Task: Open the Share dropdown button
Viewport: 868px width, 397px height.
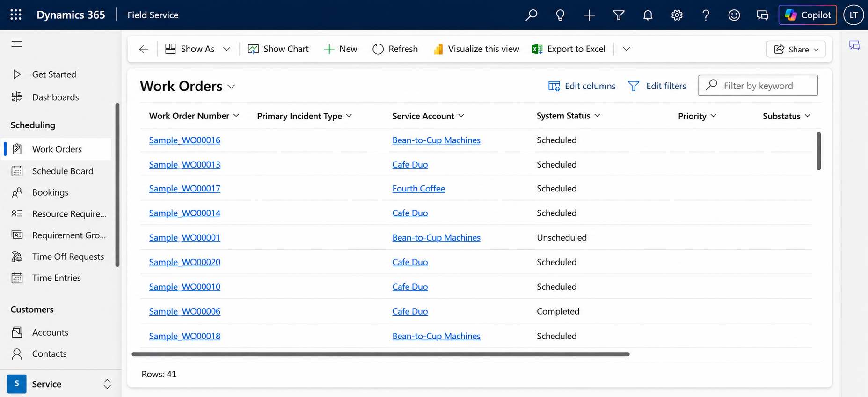Action: (x=796, y=49)
